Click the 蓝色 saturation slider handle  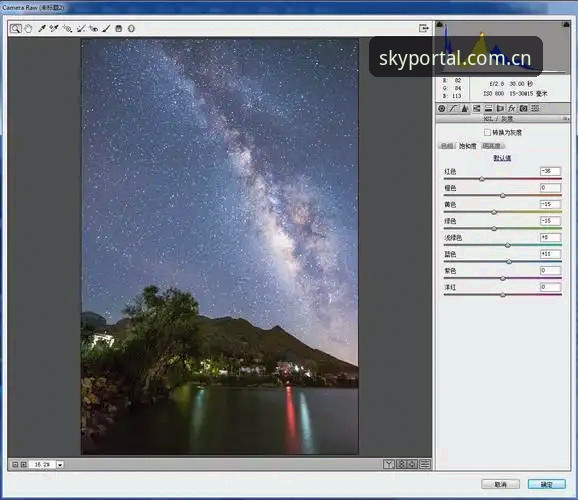coord(509,261)
